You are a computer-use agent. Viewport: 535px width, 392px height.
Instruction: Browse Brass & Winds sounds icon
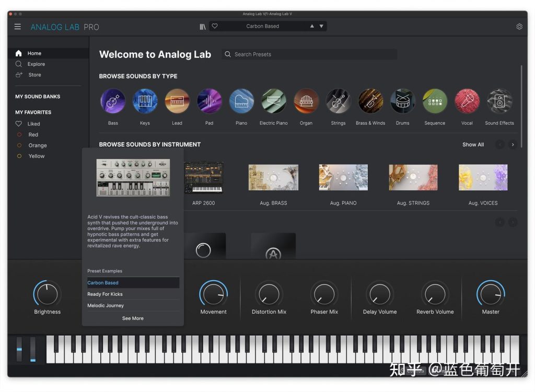pyautogui.click(x=370, y=101)
